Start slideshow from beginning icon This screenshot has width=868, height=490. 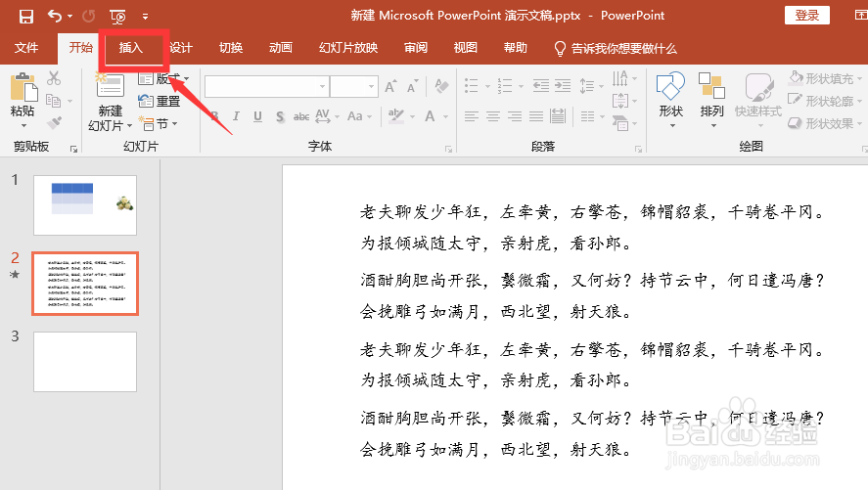click(117, 17)
